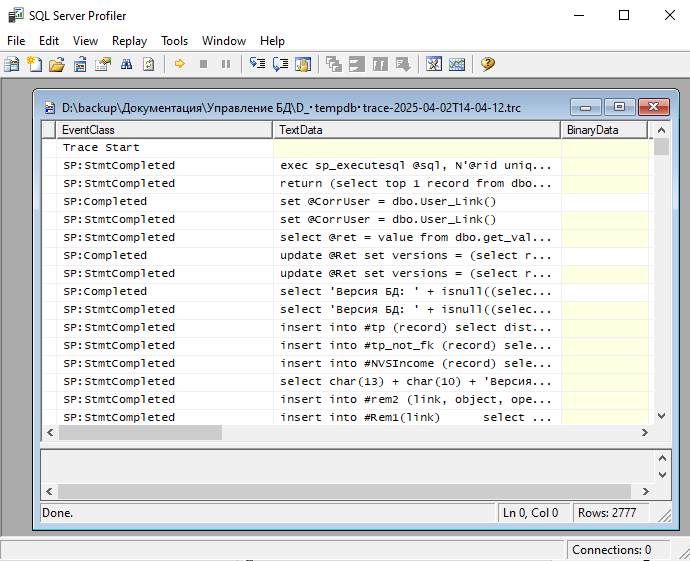Click the EventClass column header
The height and width of the screenshot is (561, 690).
(165, 130)
